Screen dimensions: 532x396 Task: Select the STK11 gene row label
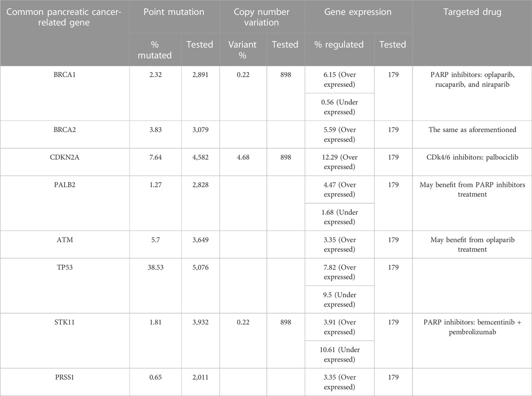(x=65, y=323)
